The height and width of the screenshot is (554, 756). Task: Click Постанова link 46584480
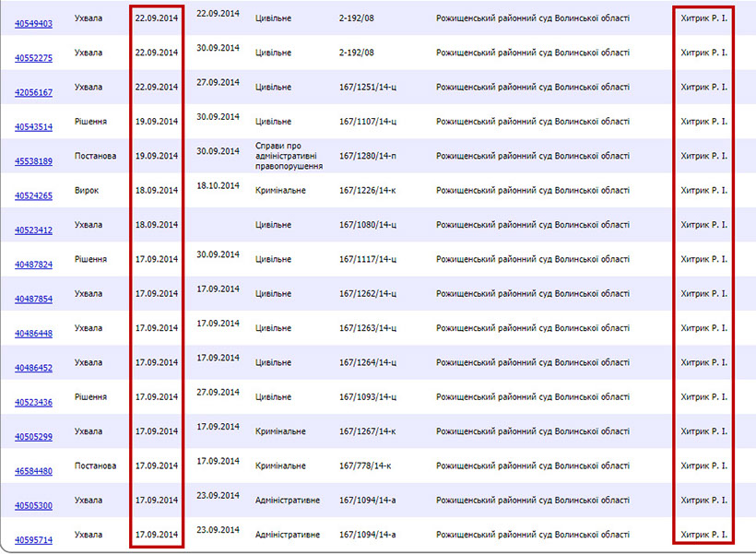33,471
